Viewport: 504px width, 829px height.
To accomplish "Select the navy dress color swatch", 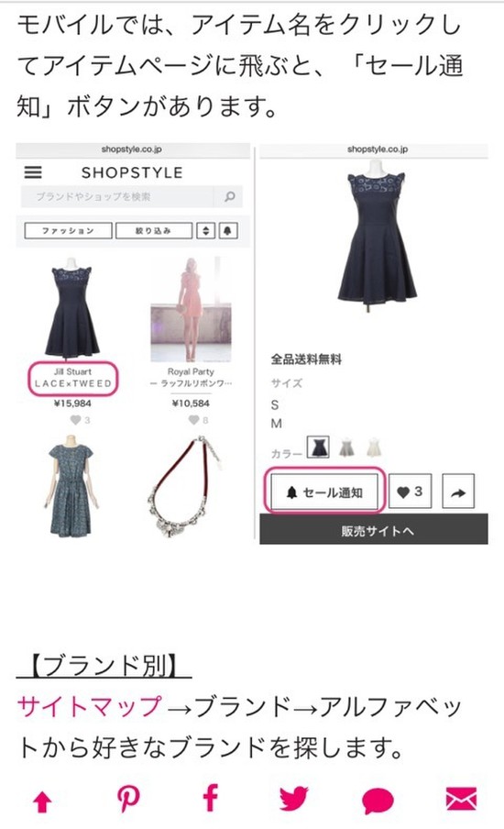I will pyautogui.click(x=319, y=447).
